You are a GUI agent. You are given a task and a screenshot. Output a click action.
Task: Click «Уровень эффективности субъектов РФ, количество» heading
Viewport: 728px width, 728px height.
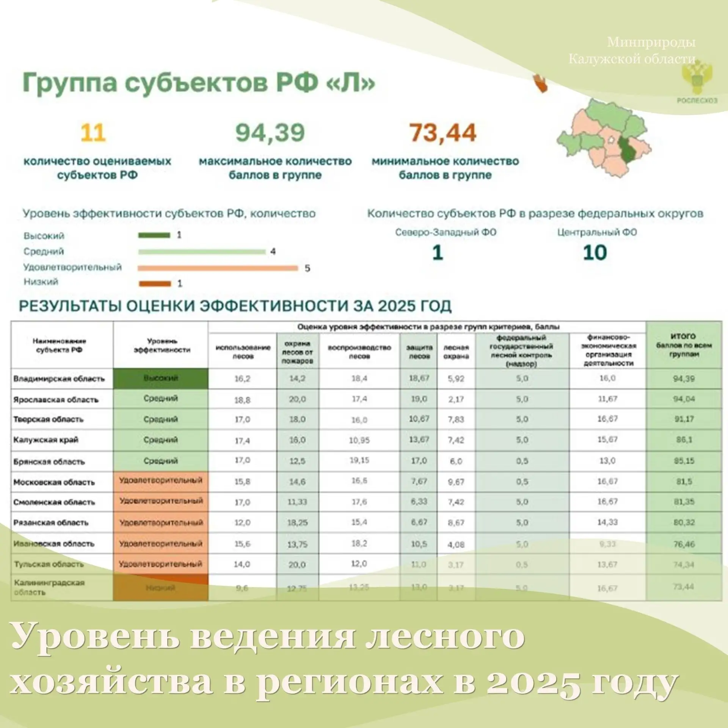point(169,213)
